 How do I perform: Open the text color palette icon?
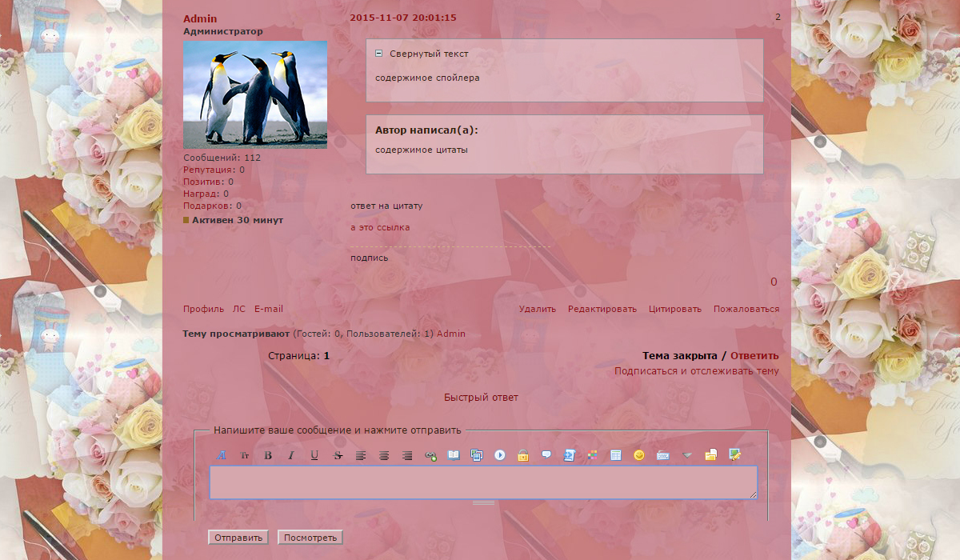(593, 455)
